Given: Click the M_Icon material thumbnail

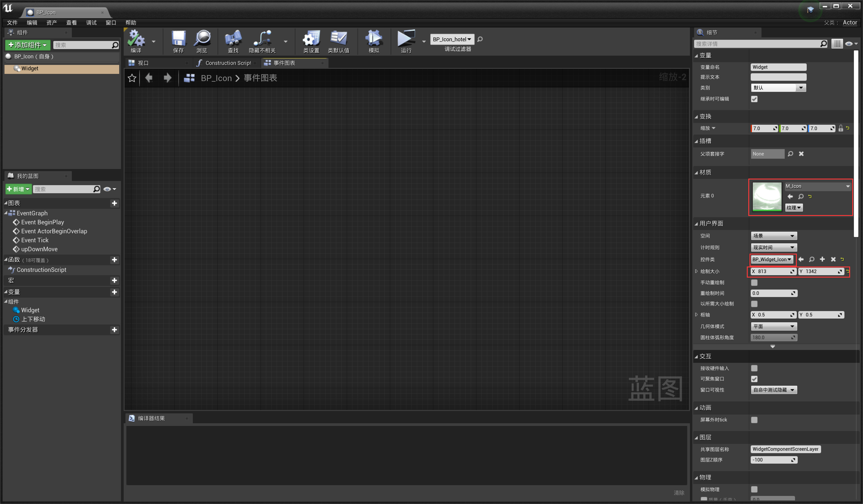Looking at the screenshot, I should [x=767, y=197].
